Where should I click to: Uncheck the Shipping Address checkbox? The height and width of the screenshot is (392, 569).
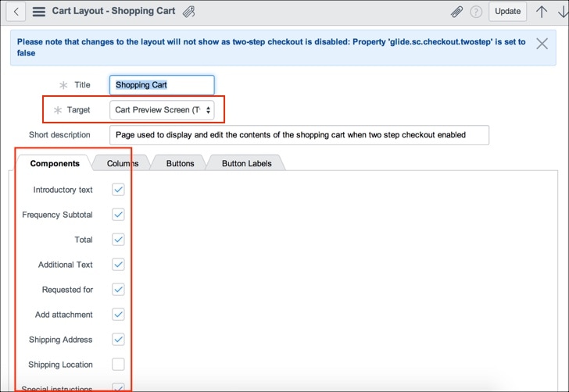(x=118, y=340)
